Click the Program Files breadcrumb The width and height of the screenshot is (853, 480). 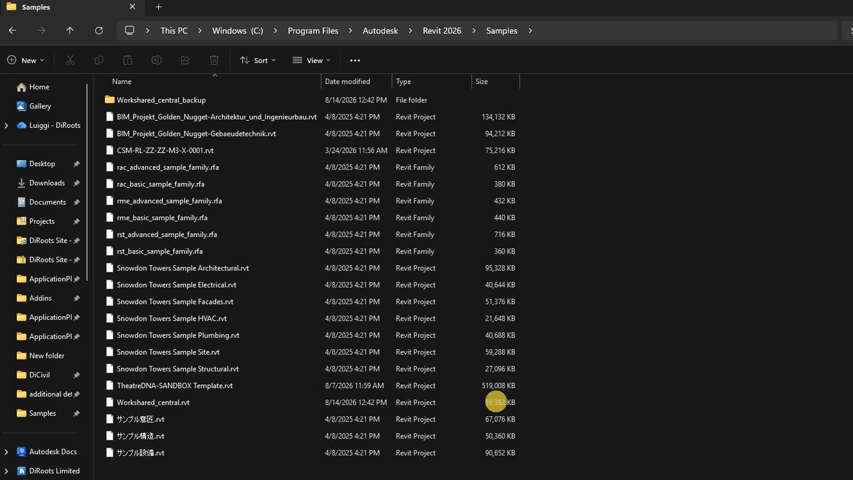click(x=313, y=30)
